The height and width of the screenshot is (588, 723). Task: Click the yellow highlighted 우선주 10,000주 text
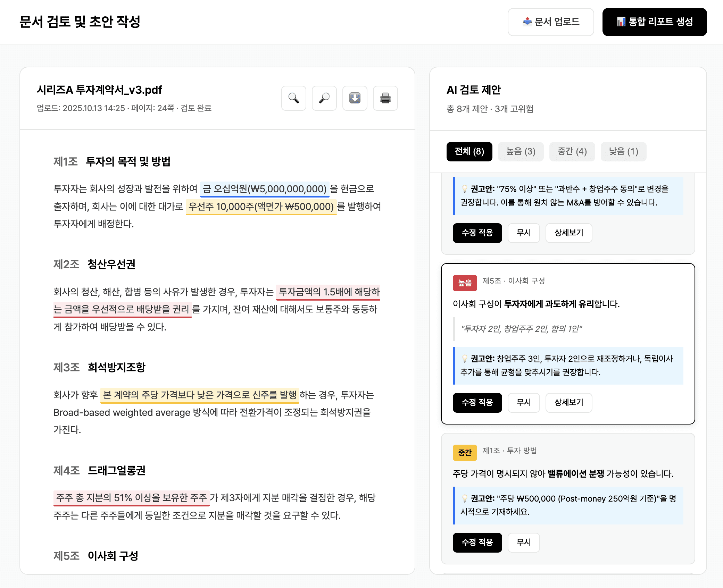pyautogui.click(x=261, y=207)
